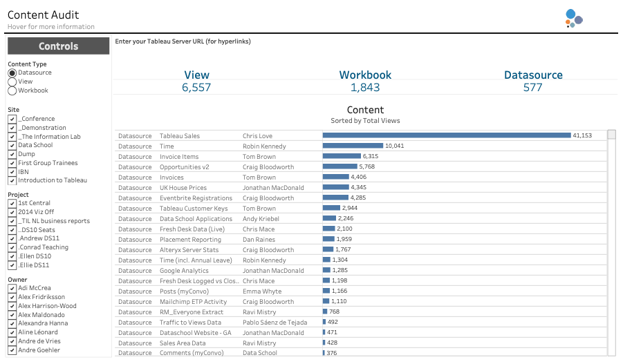Uncheck the Data School site checkbox
Viewport: 623px width, 364px height.
(x=12, y=145)
